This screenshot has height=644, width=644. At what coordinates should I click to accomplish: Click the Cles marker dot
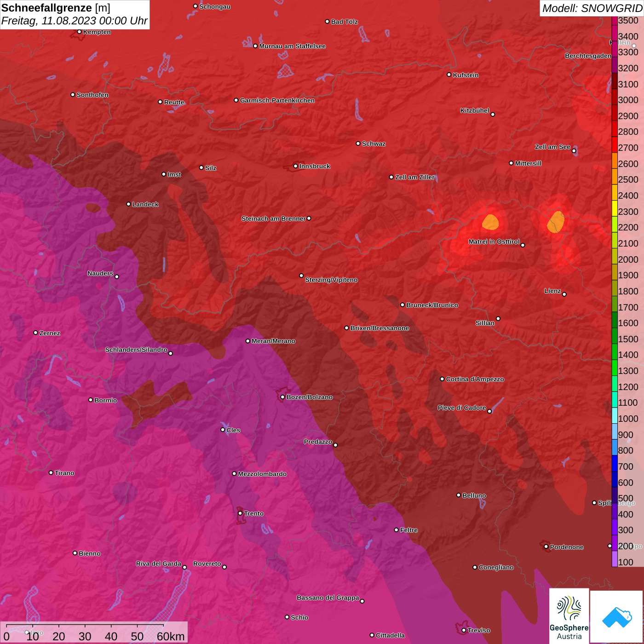coord(223,430)
